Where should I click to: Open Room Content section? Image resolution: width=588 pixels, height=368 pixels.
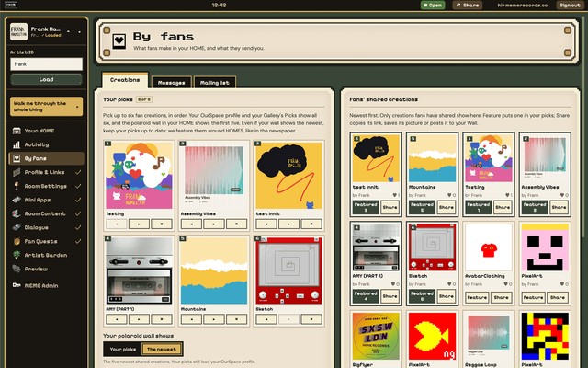46,214
